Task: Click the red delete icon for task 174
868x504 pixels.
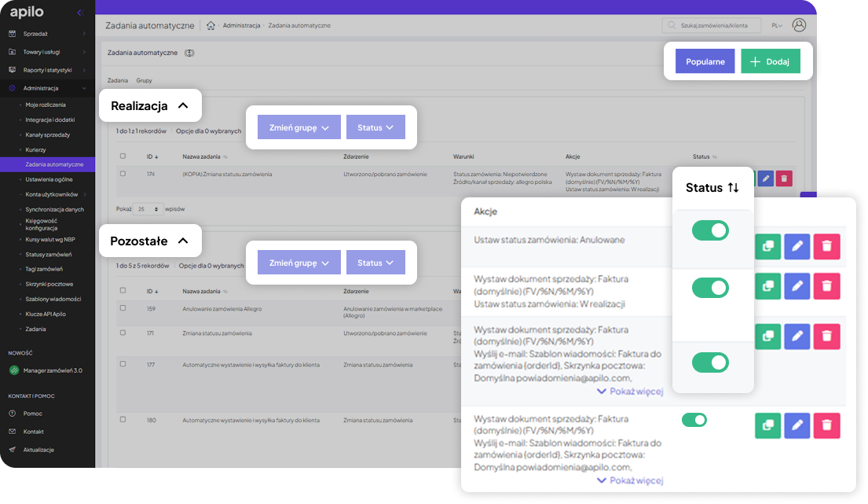Action: click(x=783, y=178)
